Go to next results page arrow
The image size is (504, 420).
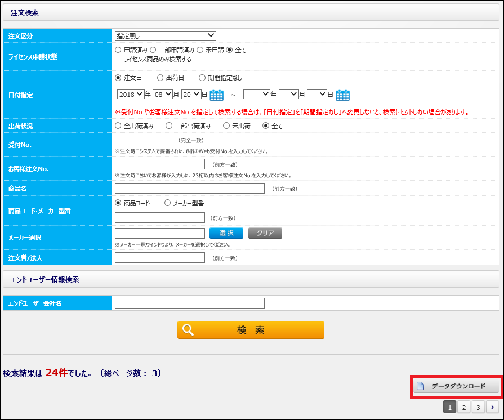pos(492,407)
